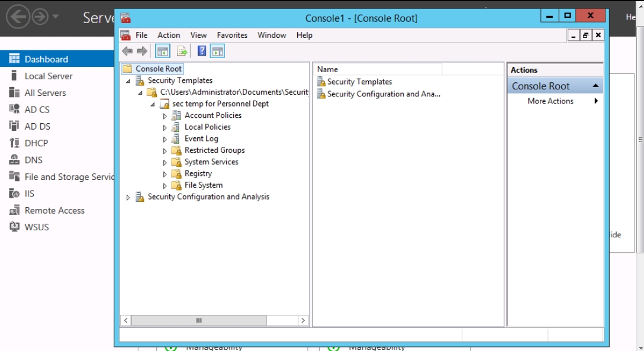This screenshot has height=351, width=644.
Task: Open IIS in Server Manager sidebar
Action: tap(29, 194)
